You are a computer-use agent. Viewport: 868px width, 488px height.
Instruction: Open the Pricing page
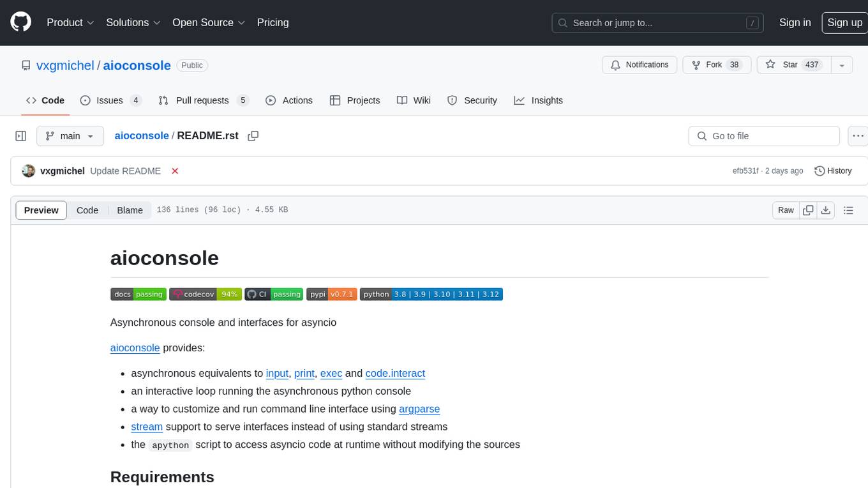(x=273, y=22)
